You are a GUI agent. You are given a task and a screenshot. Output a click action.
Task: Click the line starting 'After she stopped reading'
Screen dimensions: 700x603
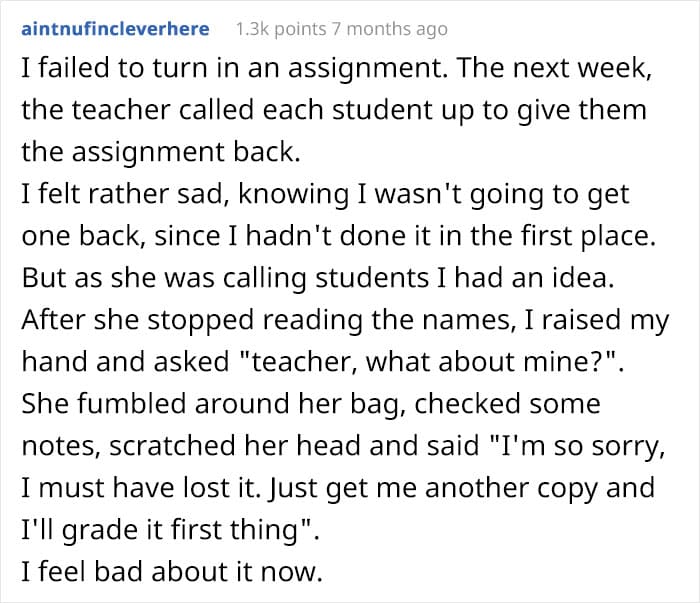[346, 320]
